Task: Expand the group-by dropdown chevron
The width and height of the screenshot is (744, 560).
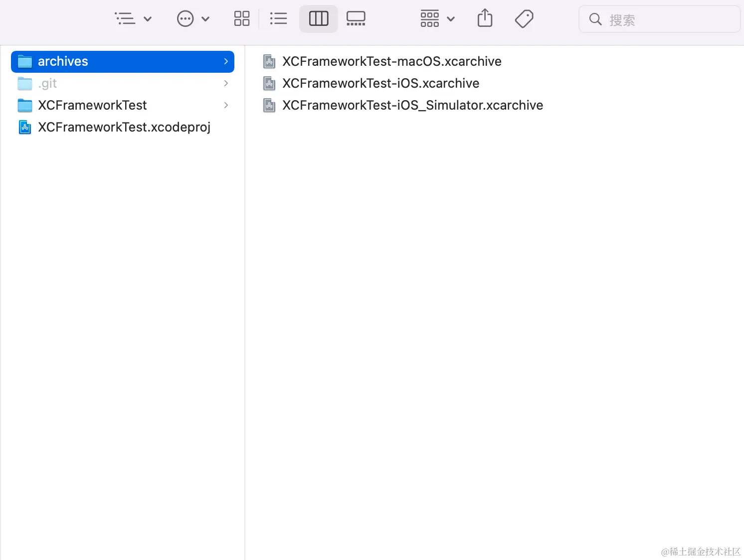Action: (x=451, y=19)
